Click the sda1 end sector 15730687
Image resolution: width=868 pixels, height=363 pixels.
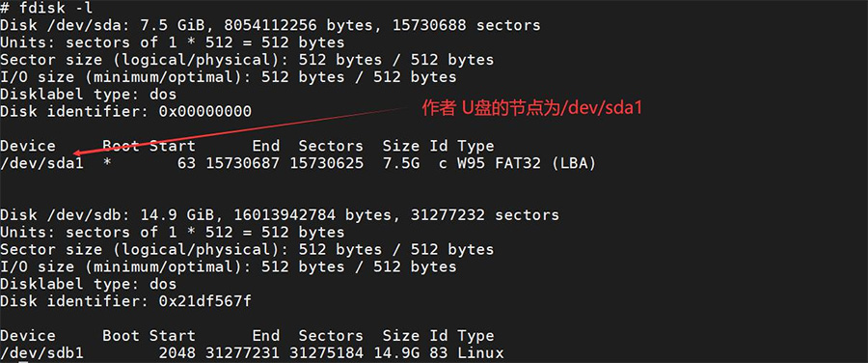242,163
